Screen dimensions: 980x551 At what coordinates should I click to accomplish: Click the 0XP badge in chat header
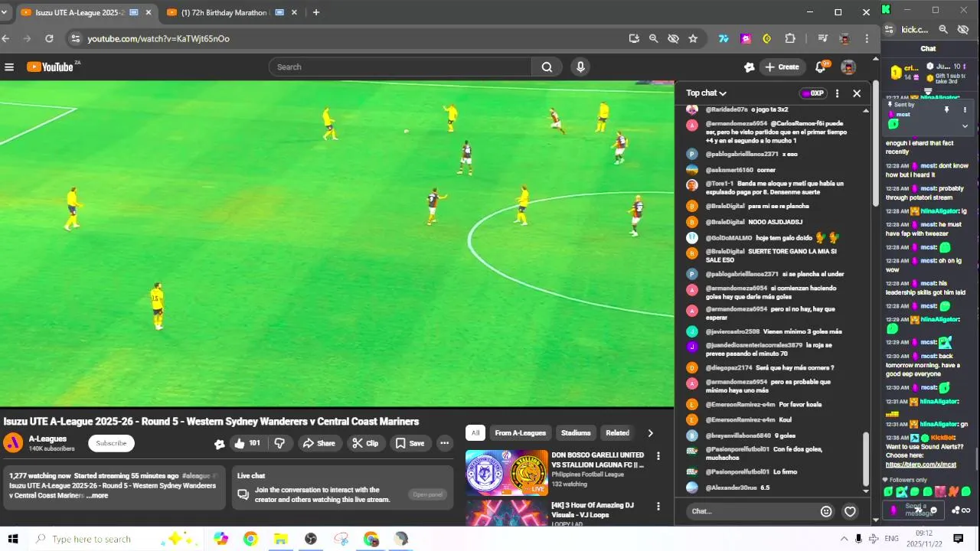click(812, 93)
